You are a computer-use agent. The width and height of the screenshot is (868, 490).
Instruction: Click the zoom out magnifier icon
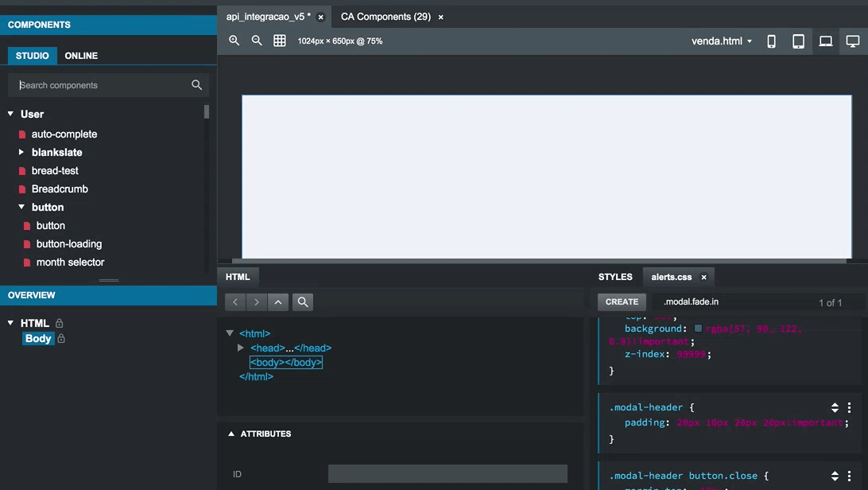(x=257, y=41)
